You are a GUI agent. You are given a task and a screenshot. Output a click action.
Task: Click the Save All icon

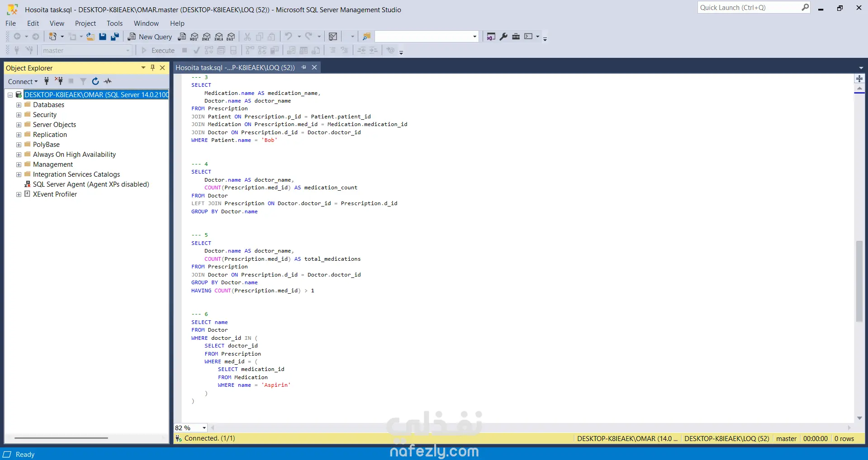point(115,37)
